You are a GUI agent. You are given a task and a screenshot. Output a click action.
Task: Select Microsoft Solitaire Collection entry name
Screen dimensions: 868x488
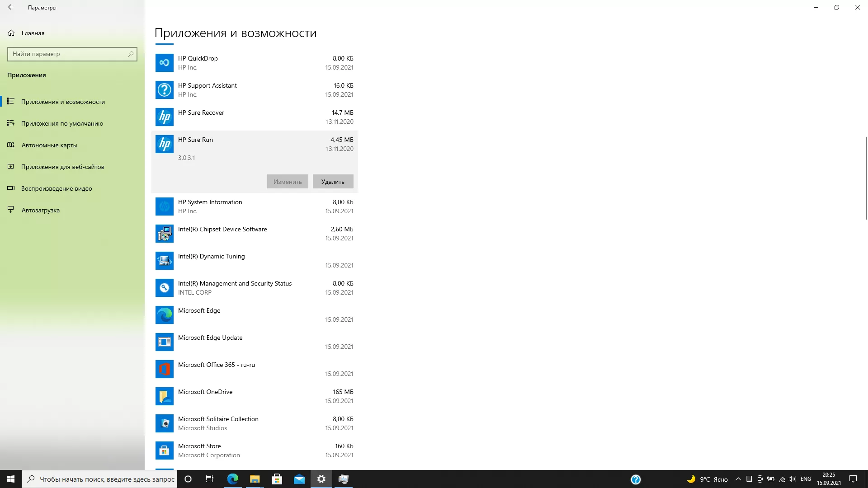218,419
